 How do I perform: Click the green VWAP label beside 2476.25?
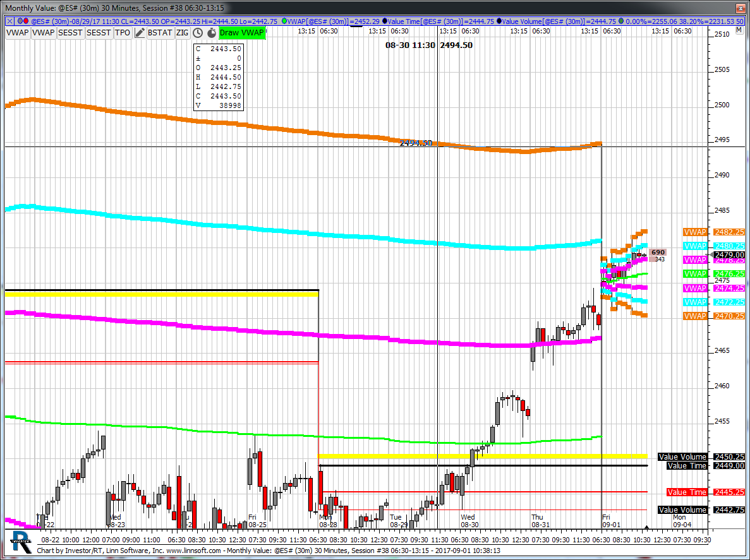[x=695, y=274]
